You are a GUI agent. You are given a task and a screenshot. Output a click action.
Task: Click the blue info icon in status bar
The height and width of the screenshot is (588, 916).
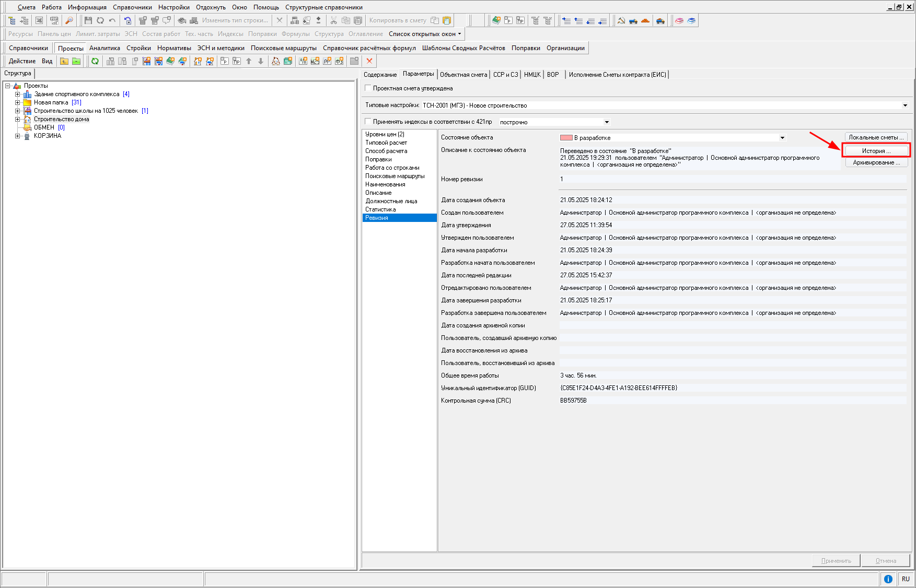coord(888,579)
